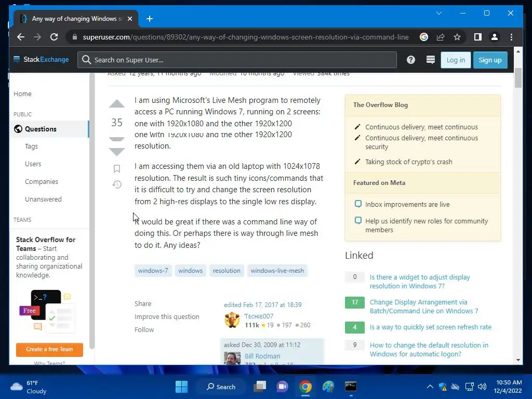Open 'Inbox improvements are live' post
The width and height of the screenshot is (532, 399).
point(407,204)
